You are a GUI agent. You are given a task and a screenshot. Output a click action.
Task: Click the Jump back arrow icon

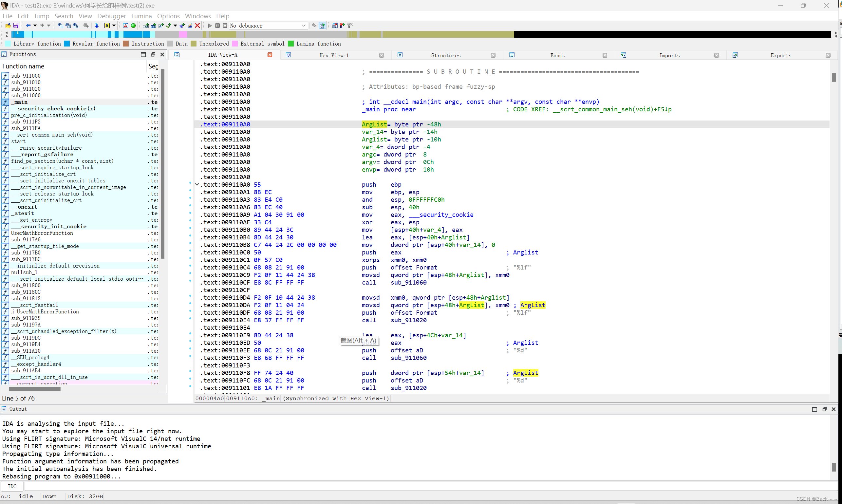click(x=28, y=26)
